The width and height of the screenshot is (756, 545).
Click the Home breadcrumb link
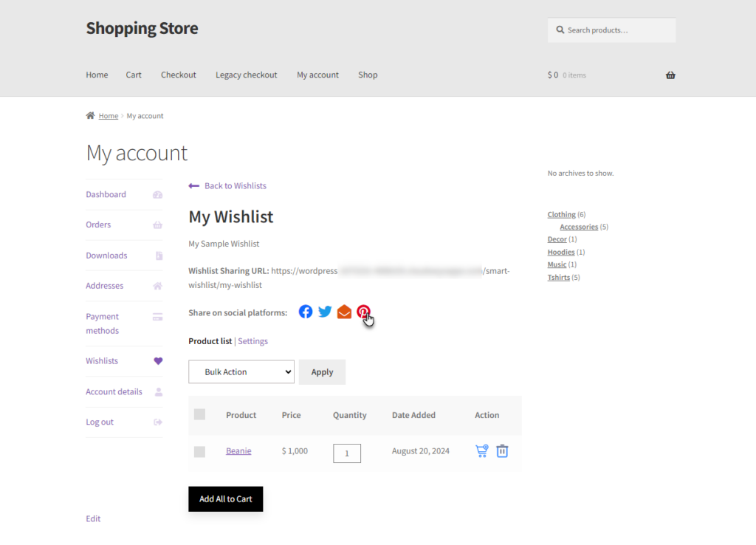click(x=109, y=116)
